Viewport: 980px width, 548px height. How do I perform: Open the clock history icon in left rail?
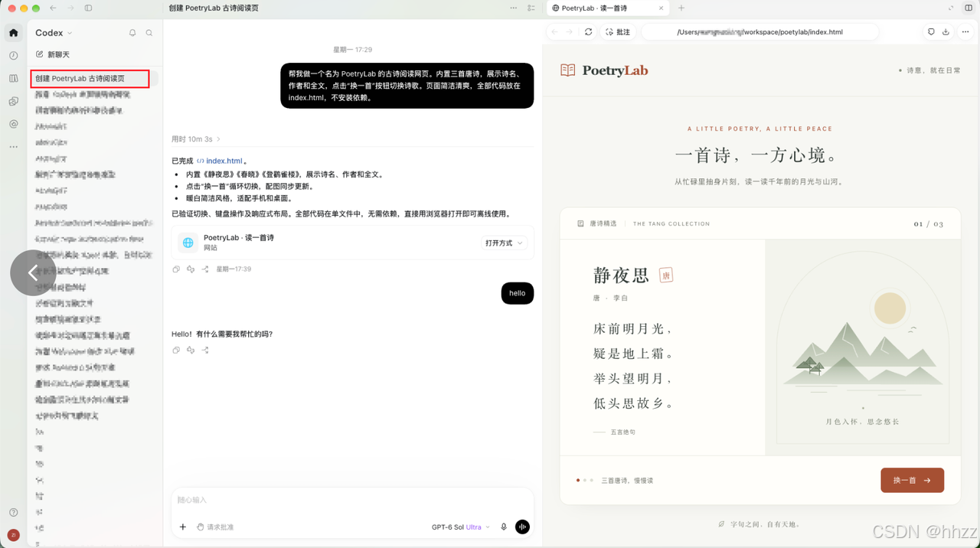pos(13,56)
